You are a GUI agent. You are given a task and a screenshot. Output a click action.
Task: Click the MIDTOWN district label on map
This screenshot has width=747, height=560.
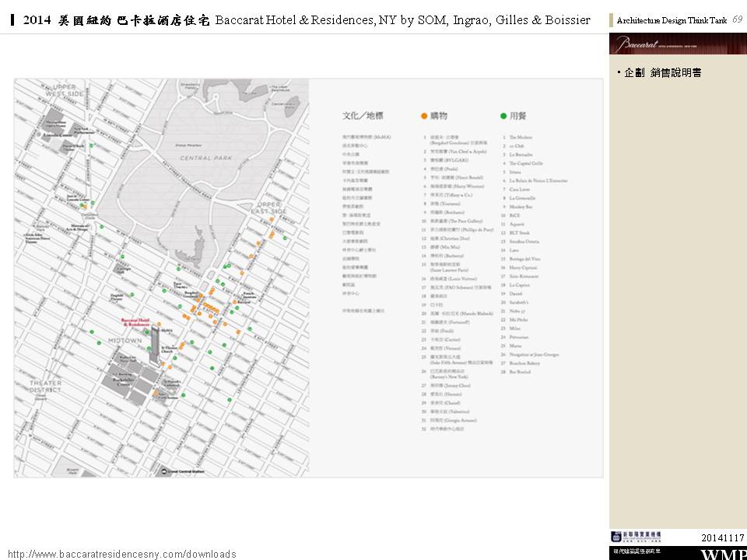coord(124,341)
